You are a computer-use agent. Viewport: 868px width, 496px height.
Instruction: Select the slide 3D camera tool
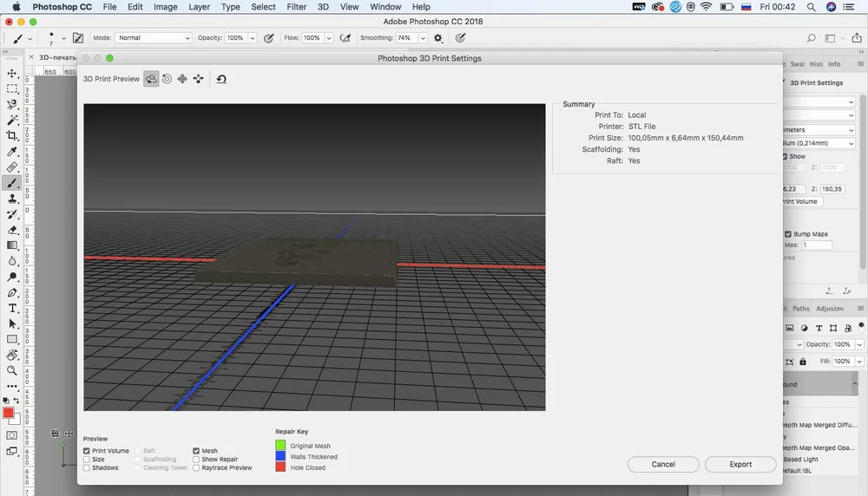[x=198, y=79]
